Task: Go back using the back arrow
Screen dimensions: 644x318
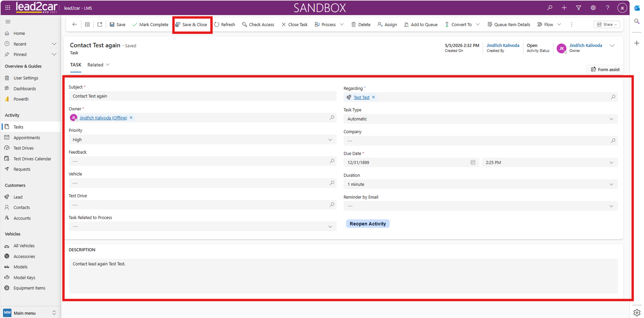Action: click(74, 25)
